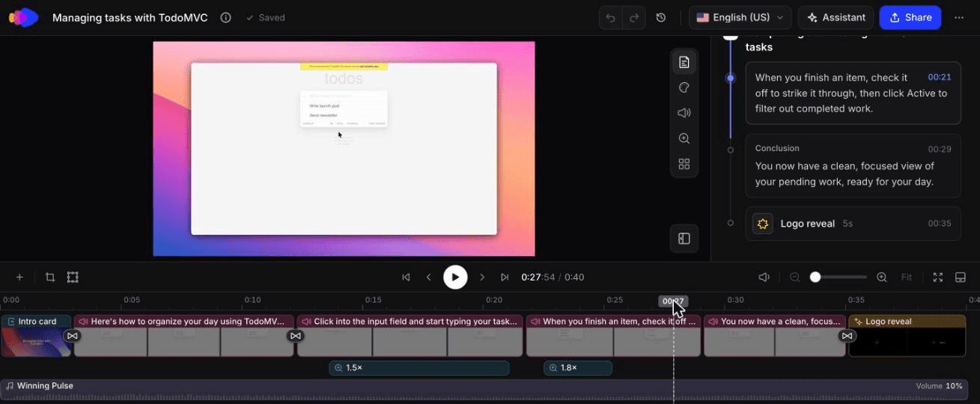This screenshot has height=404, width=980.
Task: Adjust the timeline zoom slider
Action: point(839,277)
